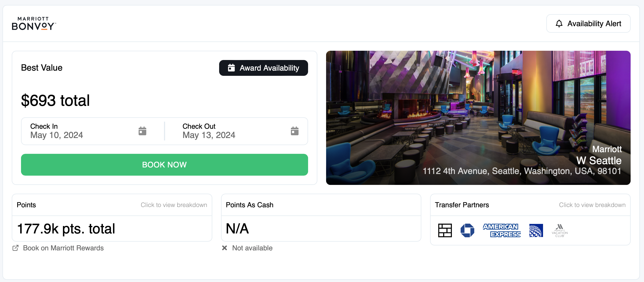Select the American Express partner logo
The width and height of the screenshot is (644, 282).
tap(502, 230)
